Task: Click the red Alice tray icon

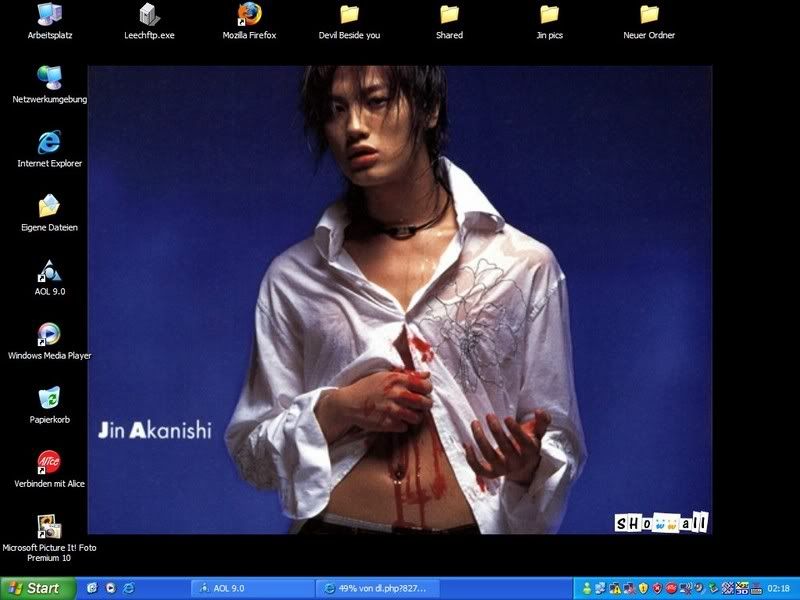Action: 671,588
